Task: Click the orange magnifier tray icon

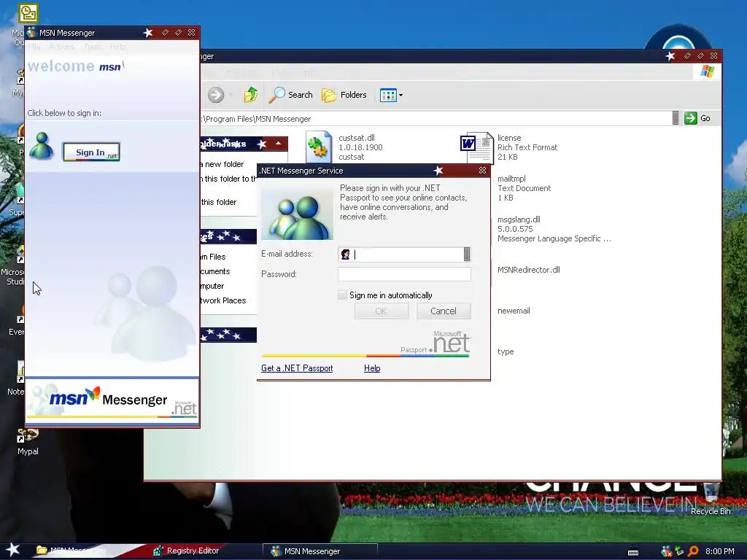Action: tap(693, 551)
